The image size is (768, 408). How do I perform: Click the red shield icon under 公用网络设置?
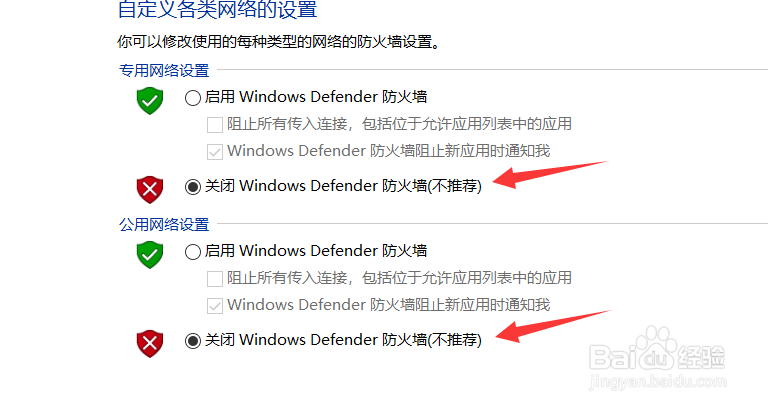pyautogui.click(x=149, y=343)
